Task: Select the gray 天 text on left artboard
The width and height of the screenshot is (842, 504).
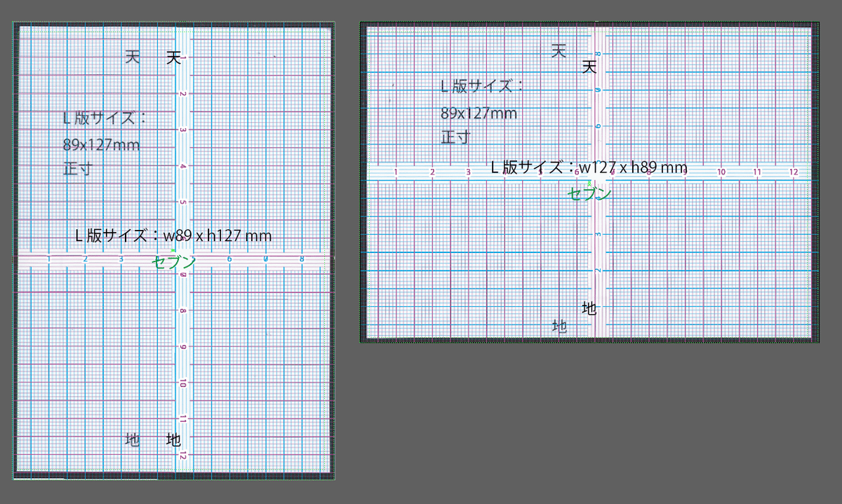Action: point(133,57)
